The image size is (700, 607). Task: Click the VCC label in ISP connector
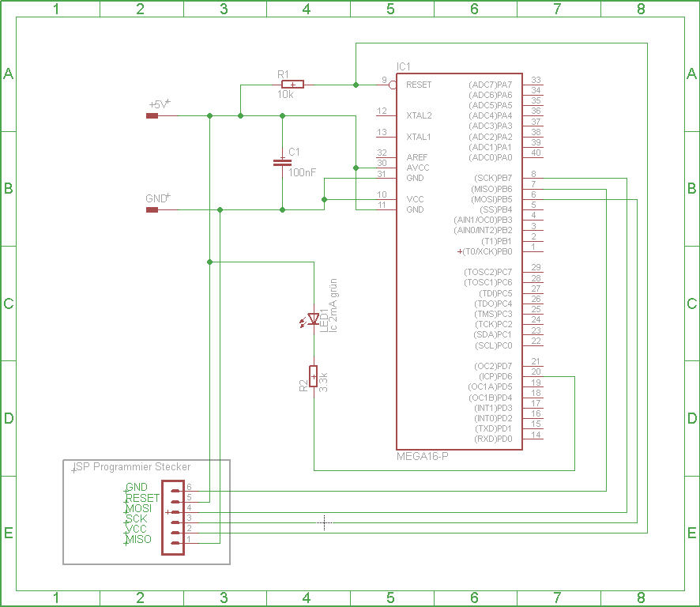[x=136, y=529]
